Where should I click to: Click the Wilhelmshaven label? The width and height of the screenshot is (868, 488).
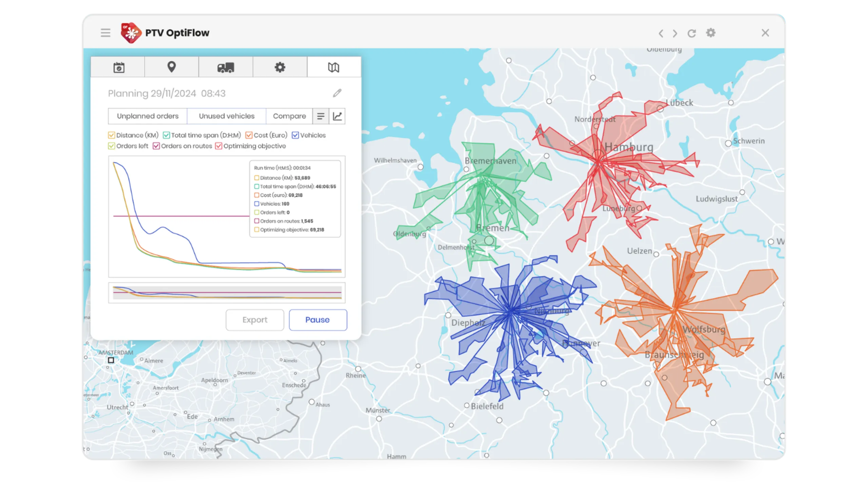point(395,160)
